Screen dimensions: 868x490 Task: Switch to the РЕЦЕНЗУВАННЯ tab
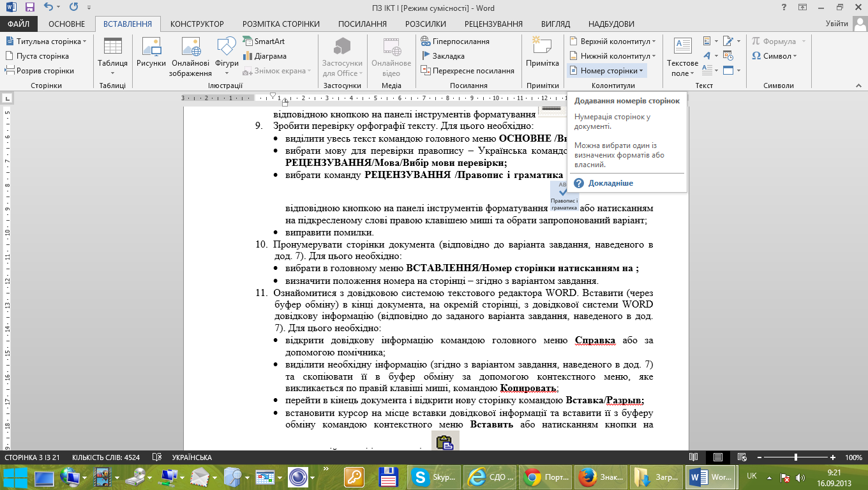point(493,24)
